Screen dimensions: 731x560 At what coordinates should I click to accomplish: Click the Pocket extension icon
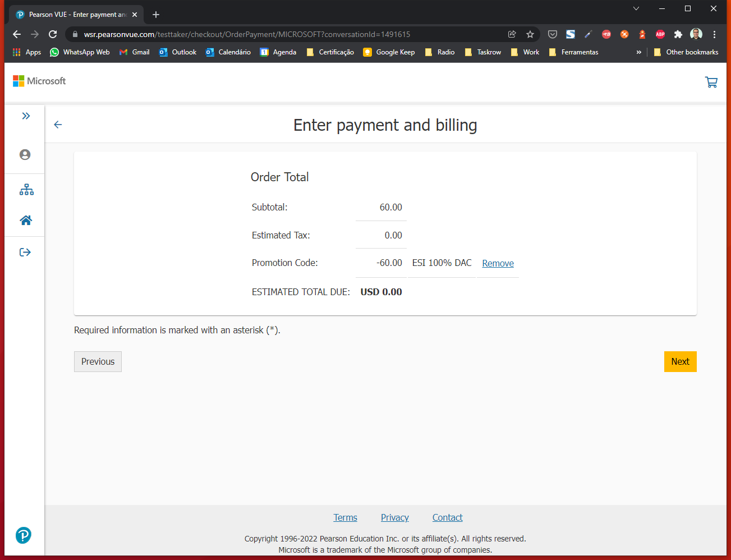553,34
